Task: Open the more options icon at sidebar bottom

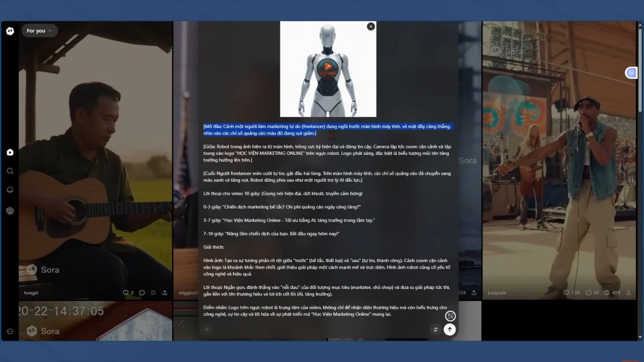Action: [10, 331]
